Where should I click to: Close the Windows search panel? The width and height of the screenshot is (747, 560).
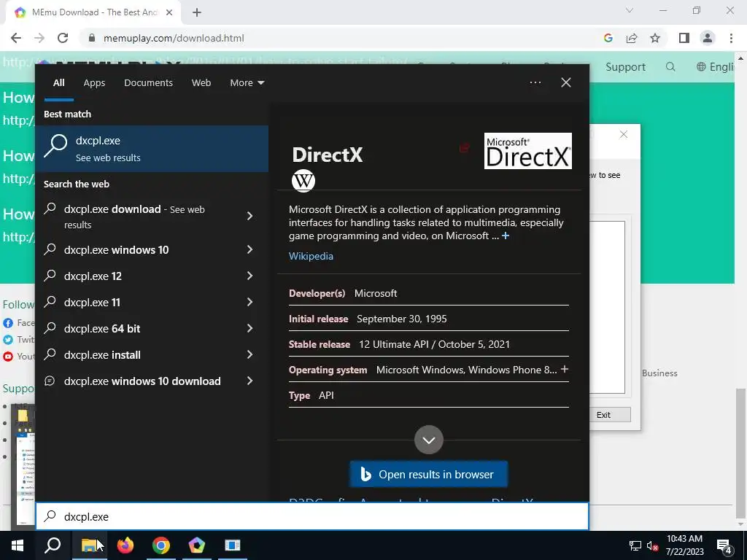coord(566,82)
